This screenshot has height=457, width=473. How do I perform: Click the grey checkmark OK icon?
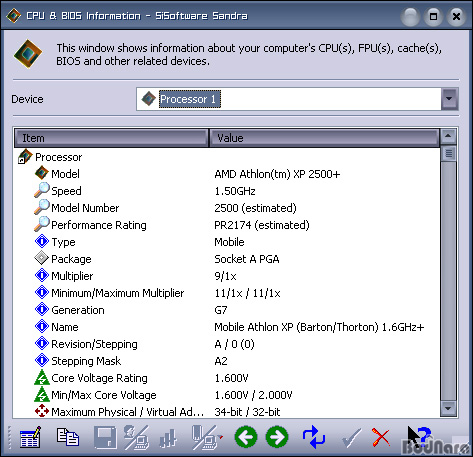[x=351, y=438]
